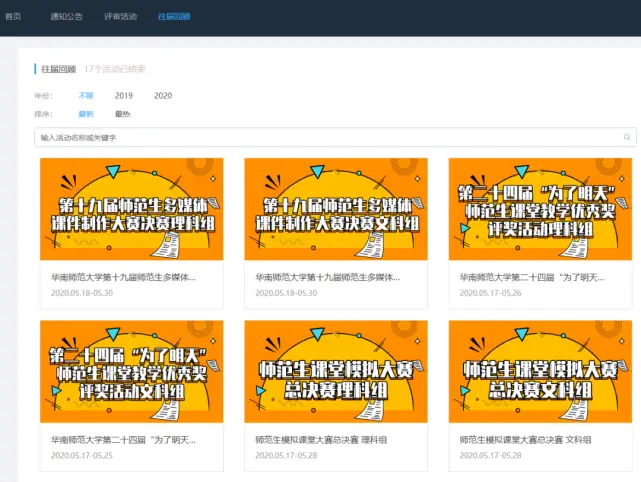The width and height of the screenshot is (641, 482).
Task: Sort activities by 最新
Action: (86, 114)
